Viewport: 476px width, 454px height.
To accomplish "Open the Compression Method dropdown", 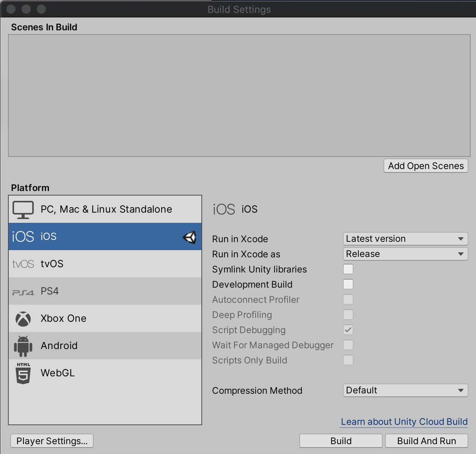I will 405,390.
